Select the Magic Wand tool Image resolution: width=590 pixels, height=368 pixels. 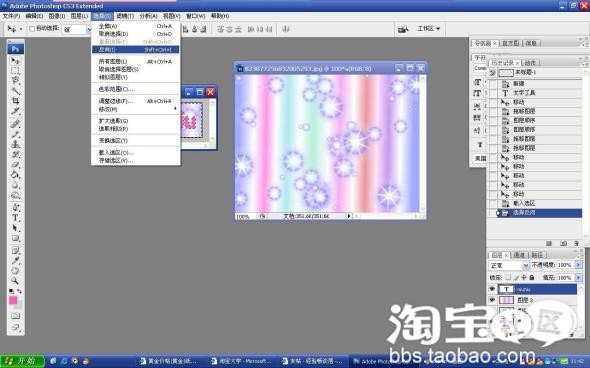tap(15, 91)
